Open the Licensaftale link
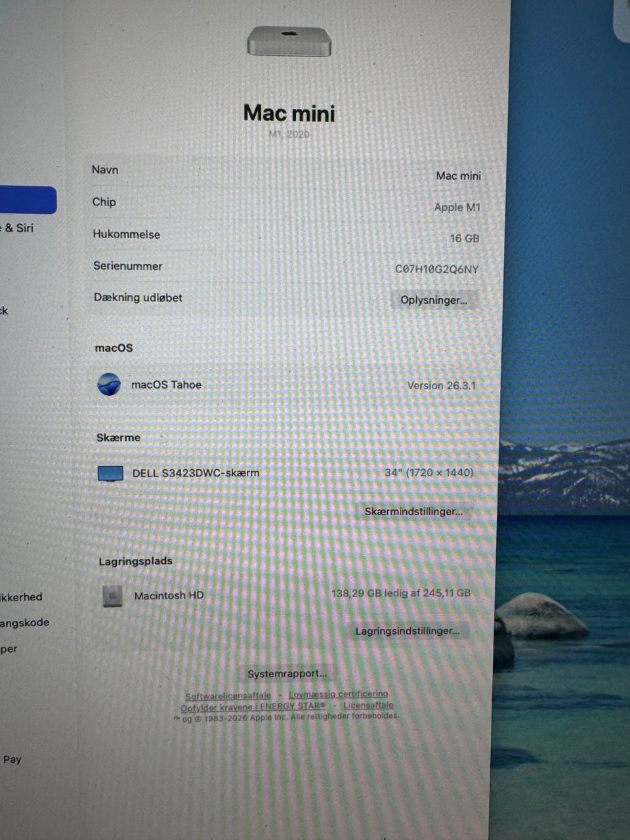This screenshot has height=840, width=630. [x=368, y=705]
